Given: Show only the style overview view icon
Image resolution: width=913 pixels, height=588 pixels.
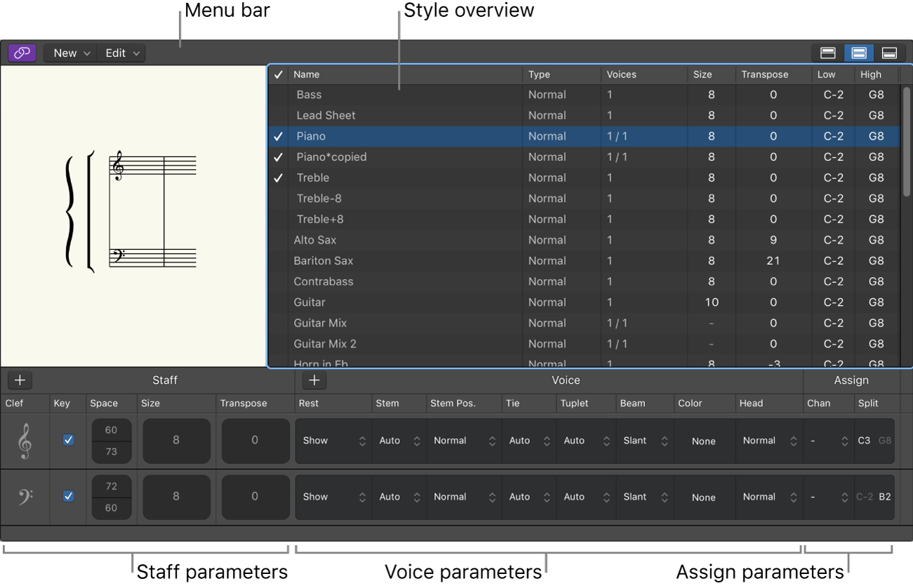Looking at the screenshot, I should [827, 53].
